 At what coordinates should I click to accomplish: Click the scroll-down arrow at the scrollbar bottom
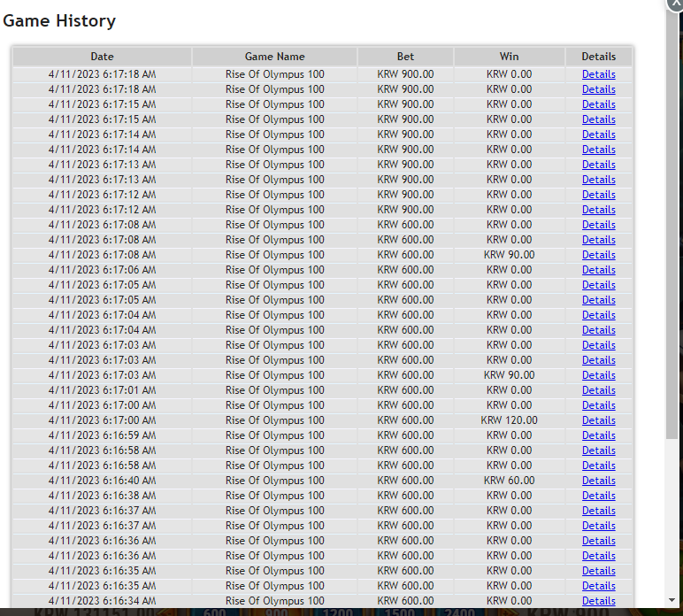[x=671, y=600]
